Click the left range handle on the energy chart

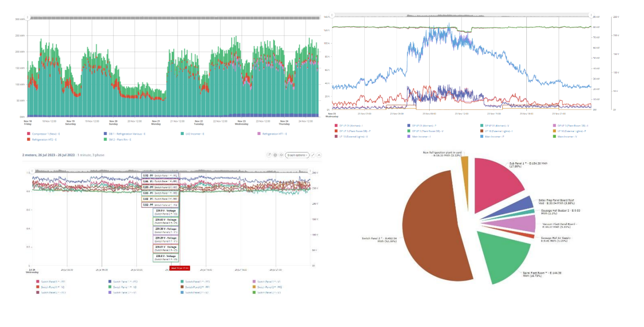pyautogui.click(x=28, y=18)
